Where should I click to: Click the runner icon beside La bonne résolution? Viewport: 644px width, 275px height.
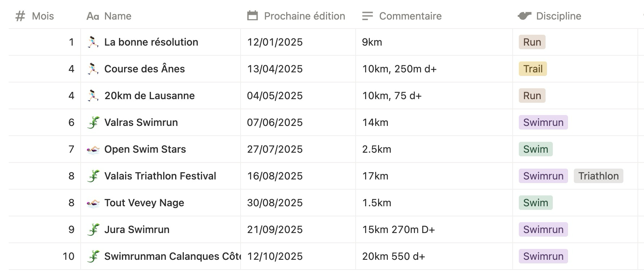(x=93, y=42)
